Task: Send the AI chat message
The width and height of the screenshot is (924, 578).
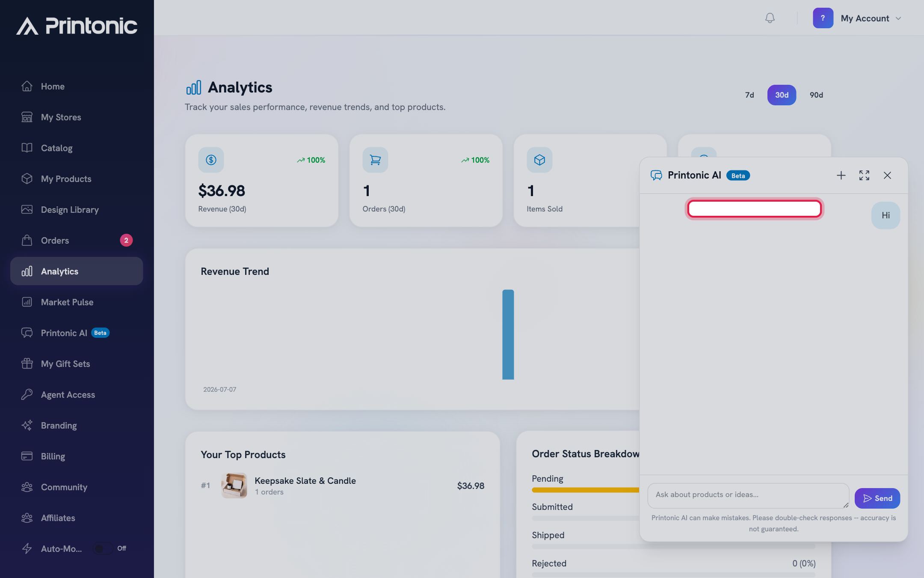Action: (x=877, y=498)
